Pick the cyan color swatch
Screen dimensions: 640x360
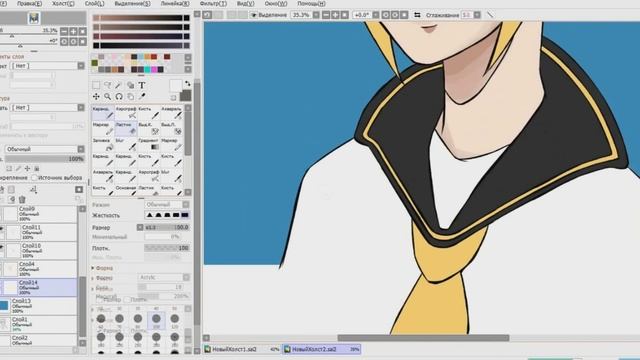147,70
